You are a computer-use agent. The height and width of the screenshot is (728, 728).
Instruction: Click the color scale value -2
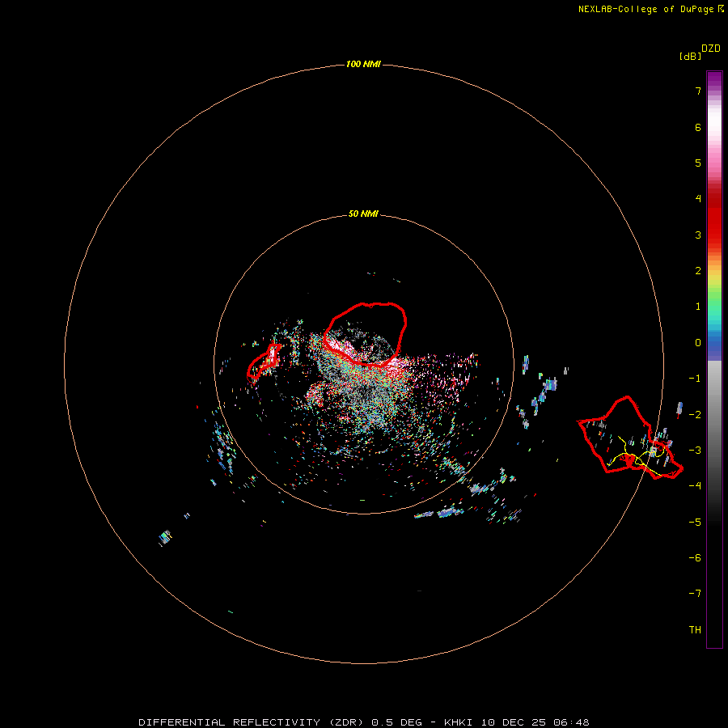(695, 415)
